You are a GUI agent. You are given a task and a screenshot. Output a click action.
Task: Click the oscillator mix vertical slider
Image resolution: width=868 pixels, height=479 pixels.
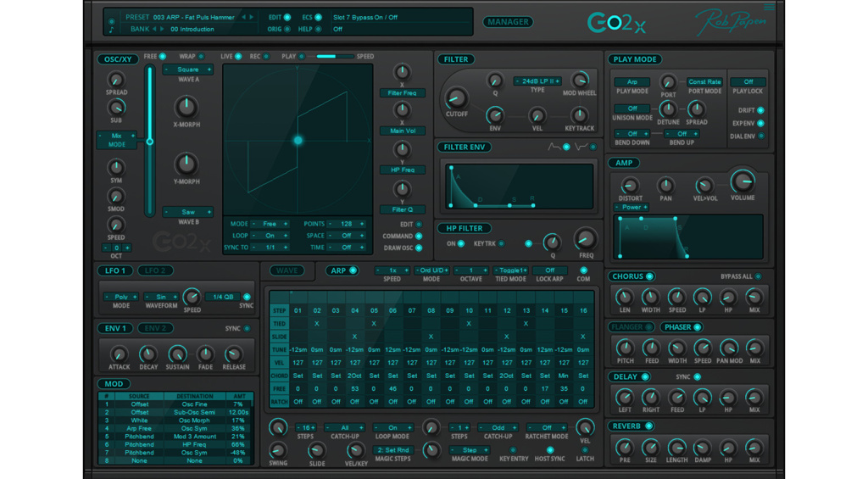149,141
